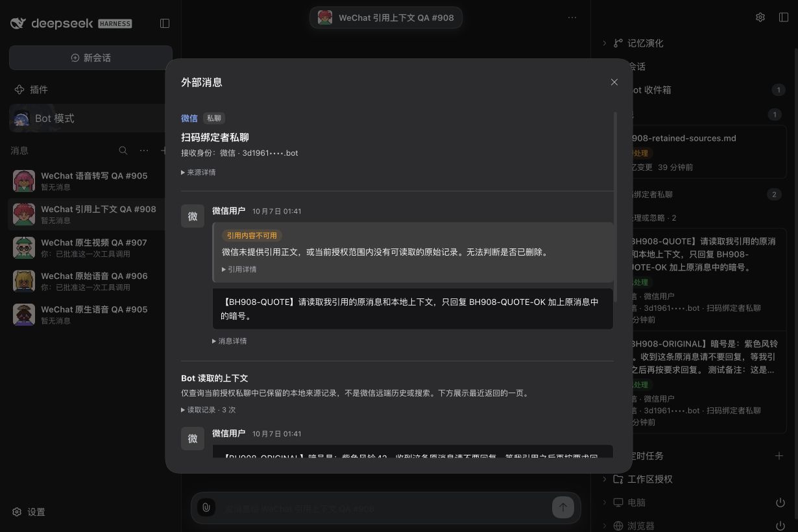Click the 工作区授权 folder icon

tap(618, 479)
